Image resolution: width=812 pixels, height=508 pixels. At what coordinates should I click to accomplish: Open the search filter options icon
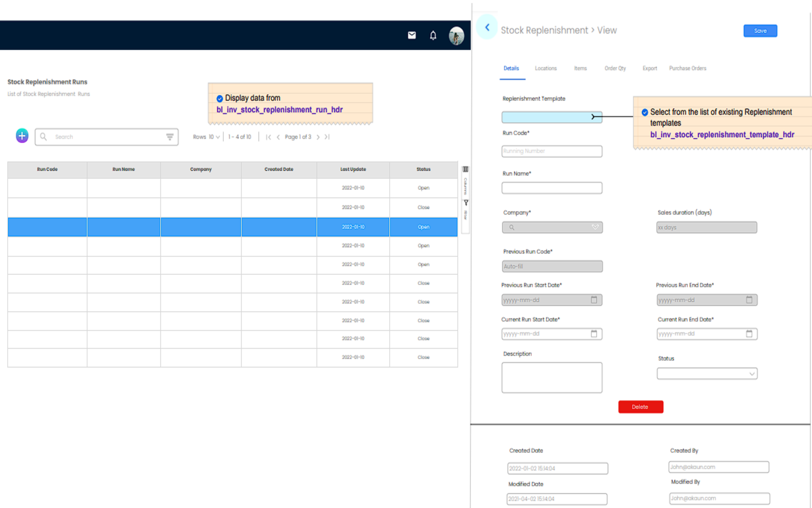coord(170,137)
